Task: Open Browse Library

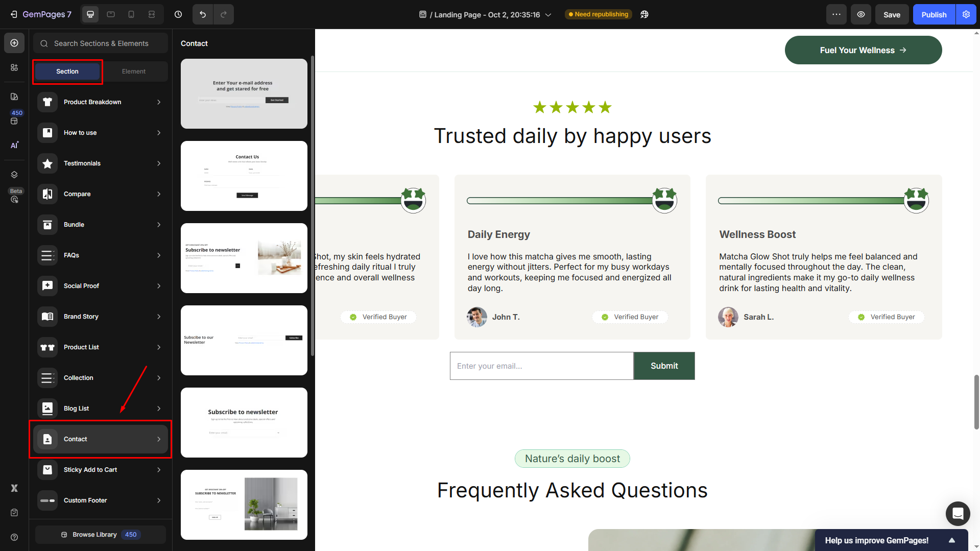Action: (x=101, y=535)
